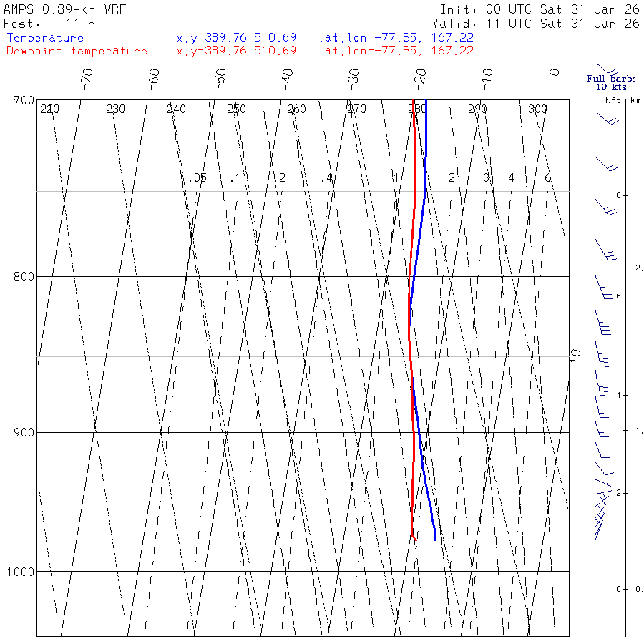The width and height of the screenshot is (644, 644).
Task: Click the rotated '10' label at right plot edge
Action: [x=575, y=356]
